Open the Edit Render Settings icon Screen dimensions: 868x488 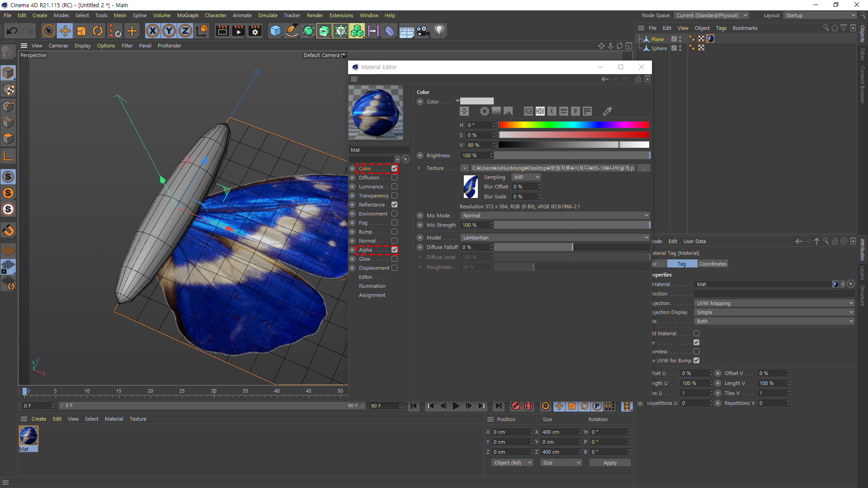pyautogui.click(x=255, y=31)
